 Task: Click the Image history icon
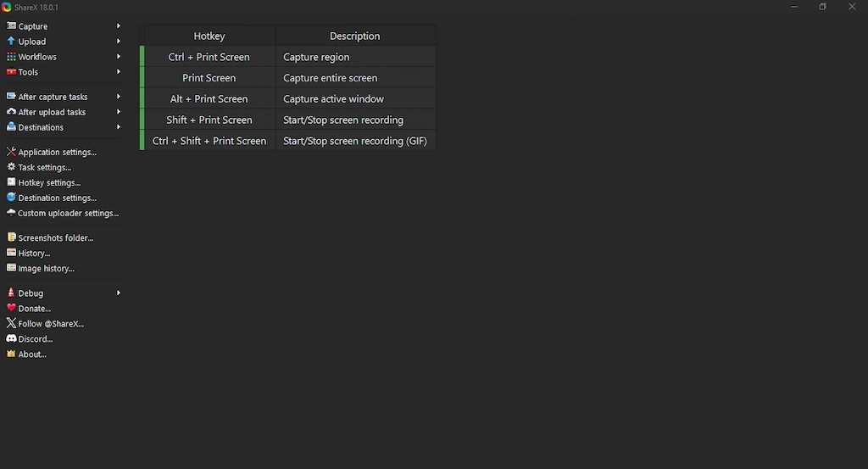pyautogui.click(x=11, y=268)
